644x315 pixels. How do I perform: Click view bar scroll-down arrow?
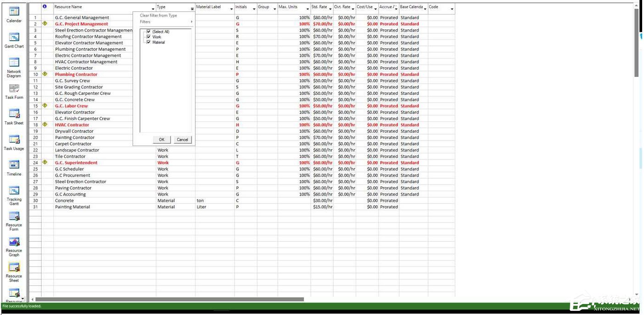[23, 299]
